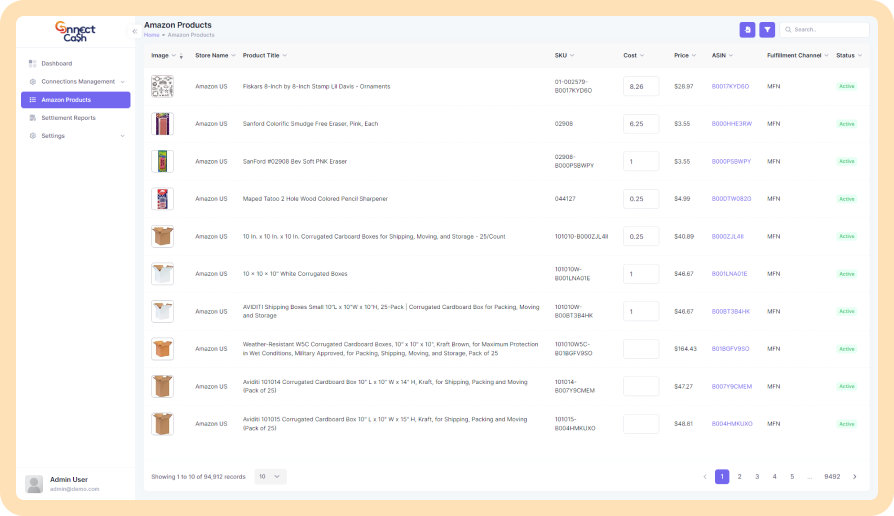
Task: Click the cost field showing 8.26
Action: click(640, 87)
